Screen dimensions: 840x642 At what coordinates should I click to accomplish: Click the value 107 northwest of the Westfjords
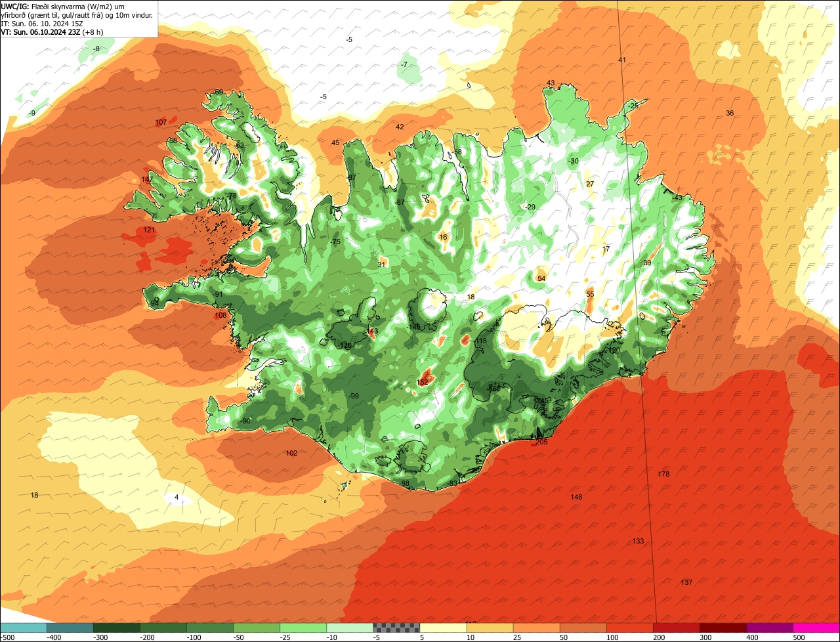tap(161, 122)
